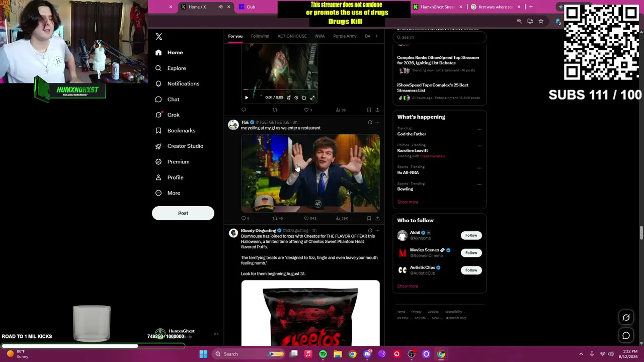
Task: Switch to the AC7IONHOUSE list tab
Action: [x=292, y=36]
